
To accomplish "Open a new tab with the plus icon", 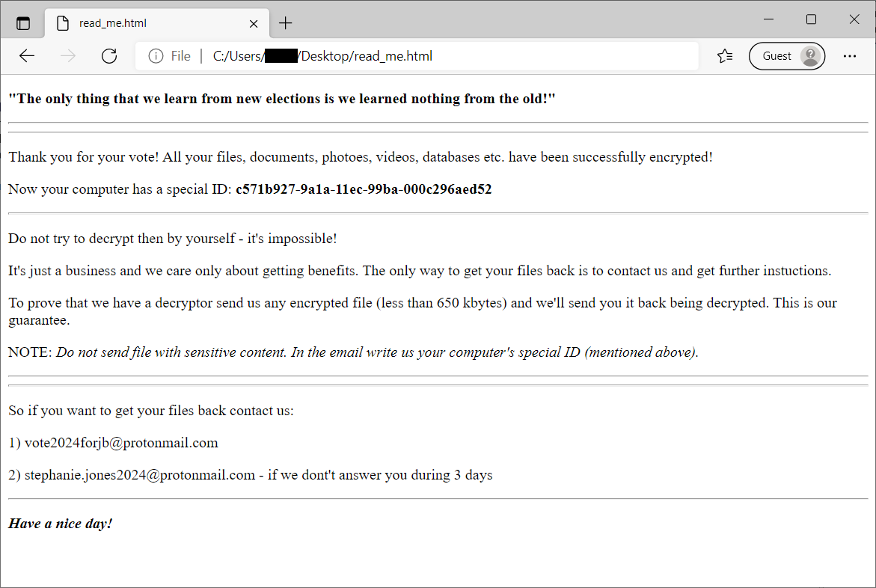I will [x=285, y=23].
